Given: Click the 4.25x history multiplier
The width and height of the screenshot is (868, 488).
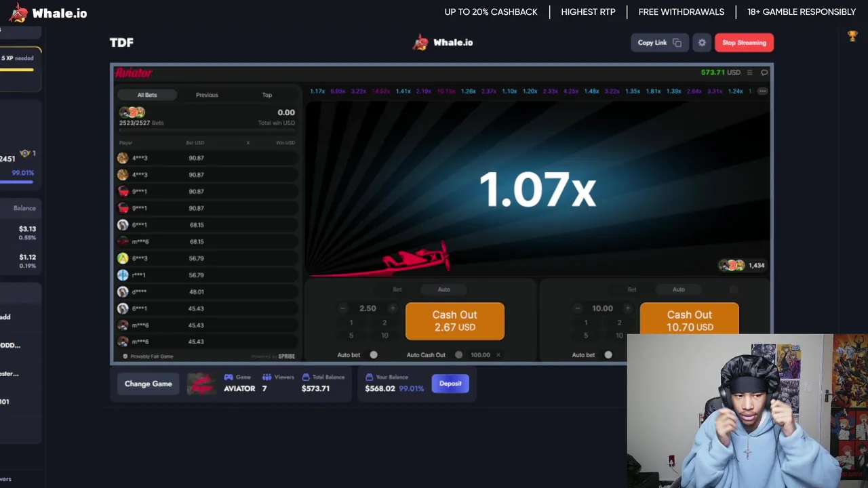Looking at the screenshot, I should (570, 91).
